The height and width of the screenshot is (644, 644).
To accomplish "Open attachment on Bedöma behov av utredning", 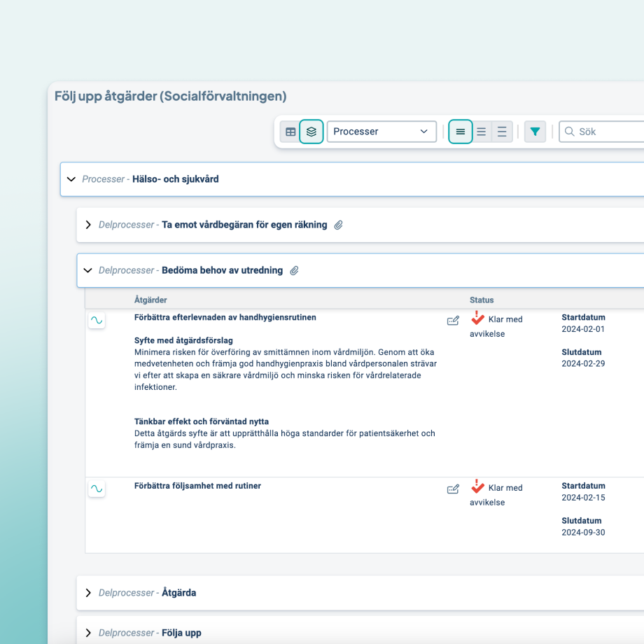I will (295, 270).
